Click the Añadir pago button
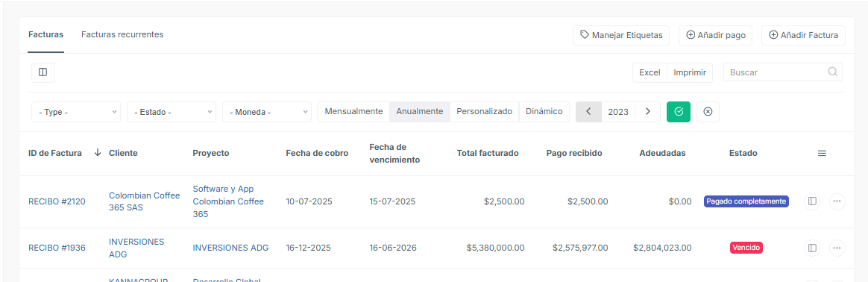The height and width of the screenshot is (282, 868). [716, 35]
